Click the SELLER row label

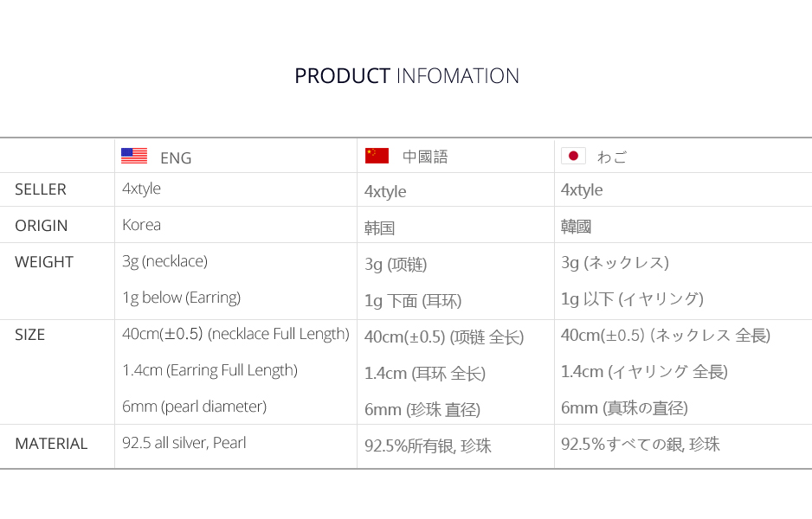pos(41,189)
